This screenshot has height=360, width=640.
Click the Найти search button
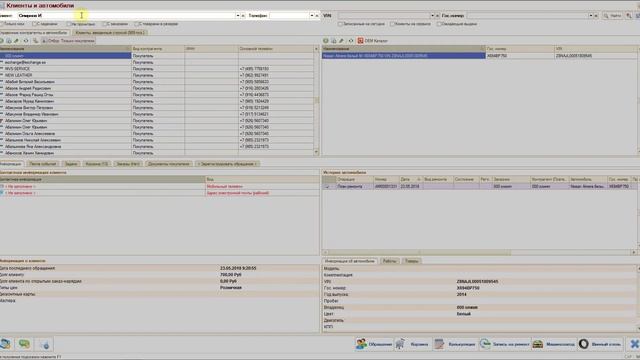[x=612, y=16]
